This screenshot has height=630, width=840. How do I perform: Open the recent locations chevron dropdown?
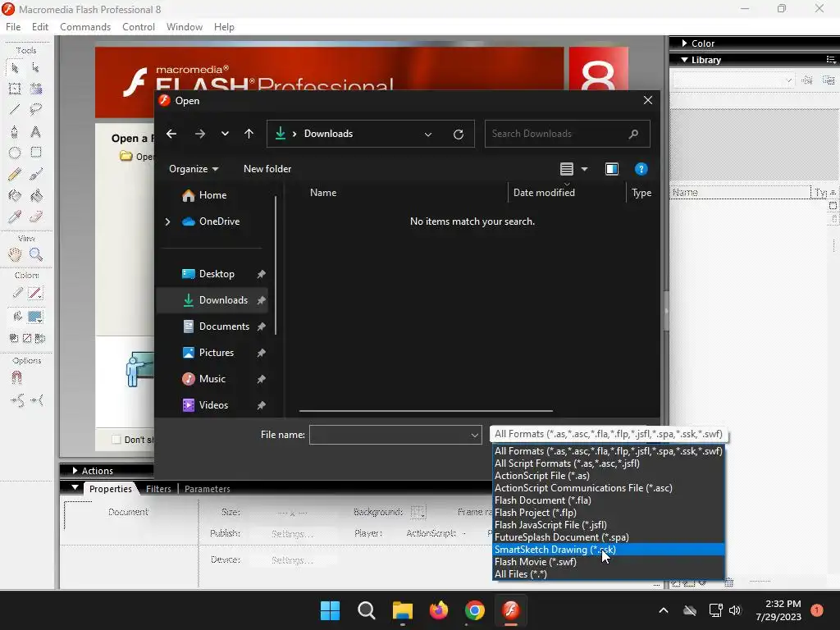pyautogui.click(x=225, y=134)
